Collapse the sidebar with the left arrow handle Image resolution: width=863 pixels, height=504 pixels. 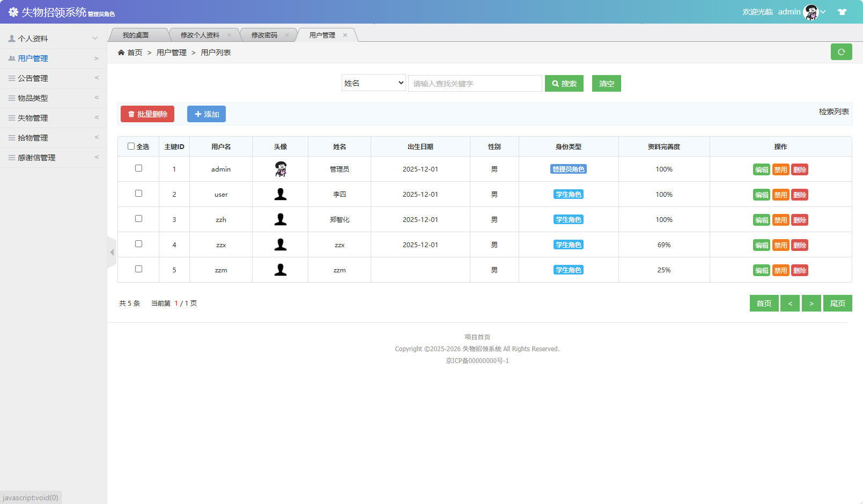[112, 252]
